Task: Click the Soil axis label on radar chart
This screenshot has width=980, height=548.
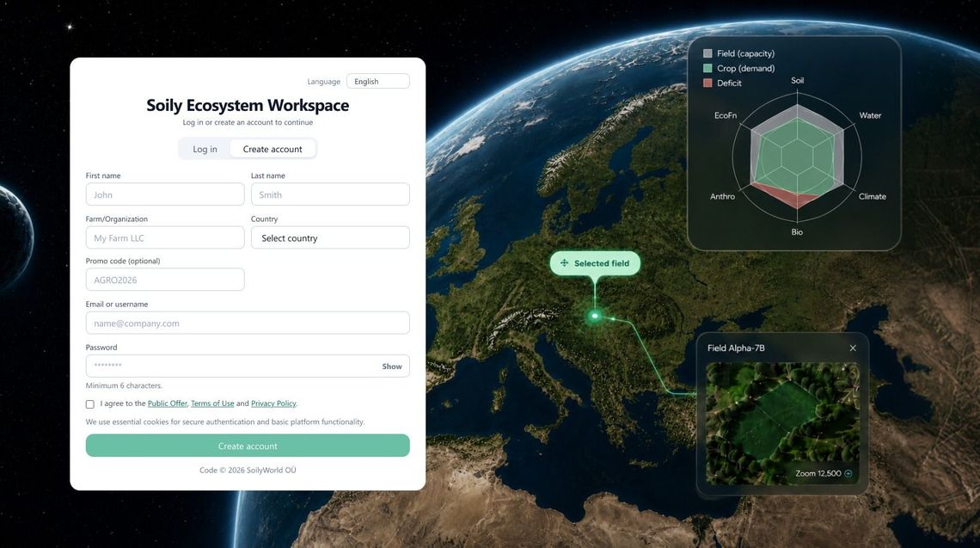Action: coord(798,81)
